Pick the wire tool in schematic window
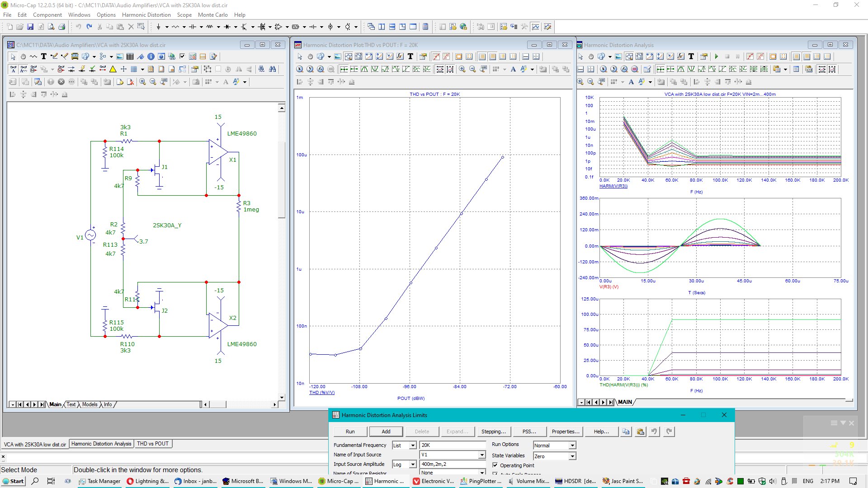868x488 pixels. click(54, 56)
